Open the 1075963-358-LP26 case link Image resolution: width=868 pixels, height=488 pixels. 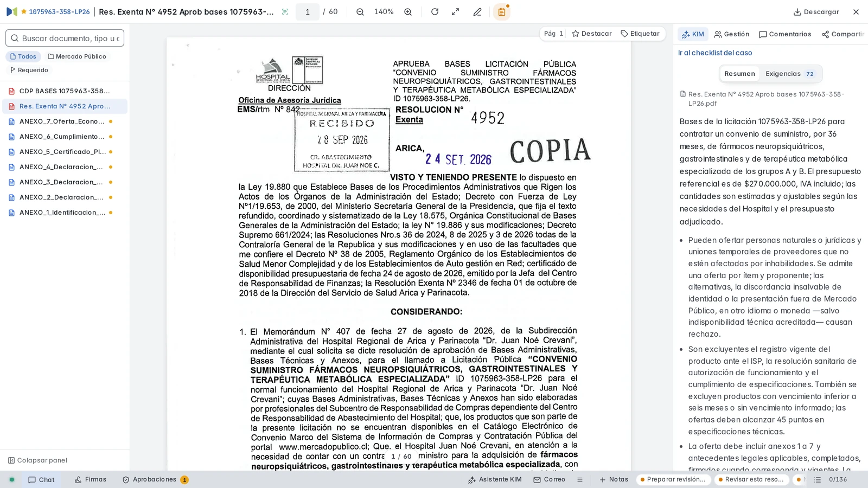(x=59, y=12)
